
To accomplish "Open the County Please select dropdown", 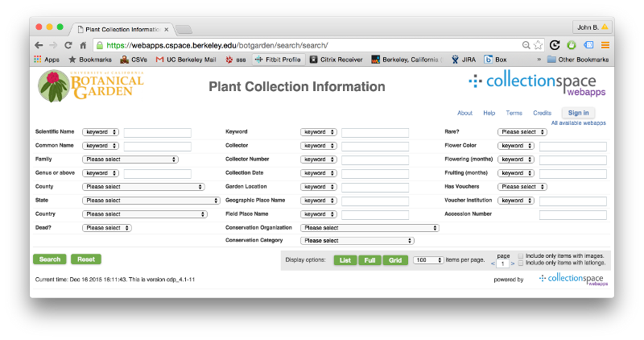I will tap(143, 187).
